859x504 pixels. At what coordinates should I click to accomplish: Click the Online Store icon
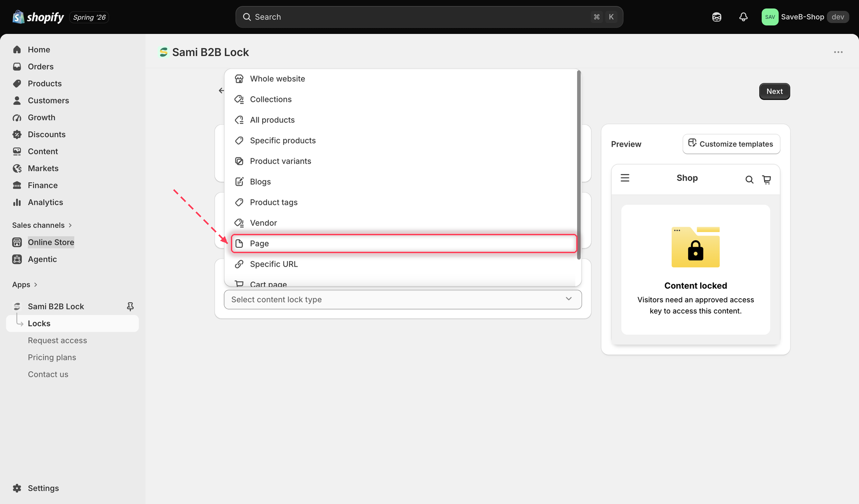coord(17,242)
